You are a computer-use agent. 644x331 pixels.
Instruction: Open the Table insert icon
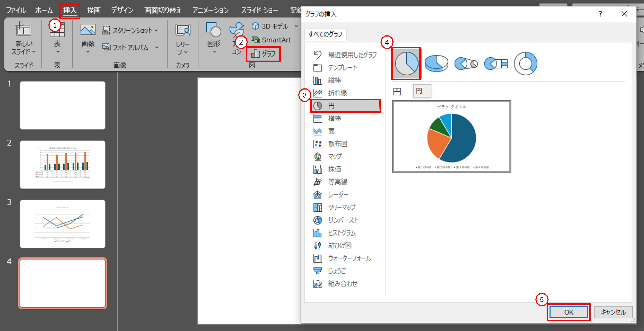pyautogui.click(x=57, y=30)
